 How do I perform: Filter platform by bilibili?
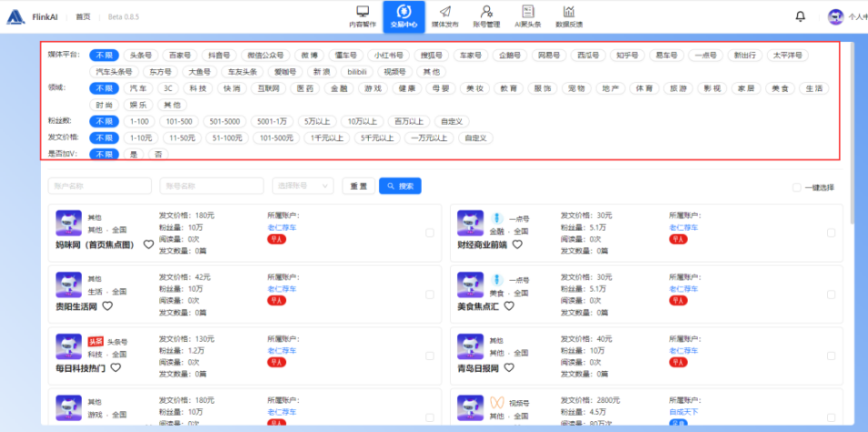(x=357, y=72)
